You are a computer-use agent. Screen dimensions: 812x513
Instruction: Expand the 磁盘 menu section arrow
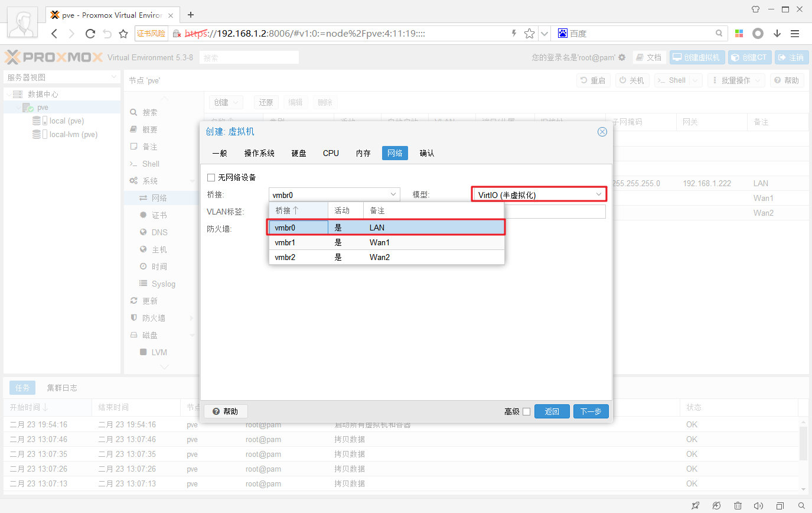pos(192,335)
